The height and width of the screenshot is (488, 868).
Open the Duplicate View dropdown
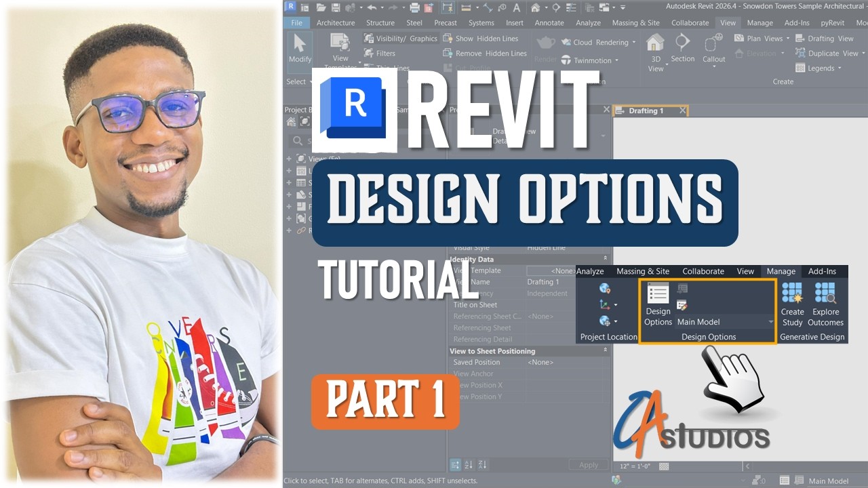click(831, 54)
